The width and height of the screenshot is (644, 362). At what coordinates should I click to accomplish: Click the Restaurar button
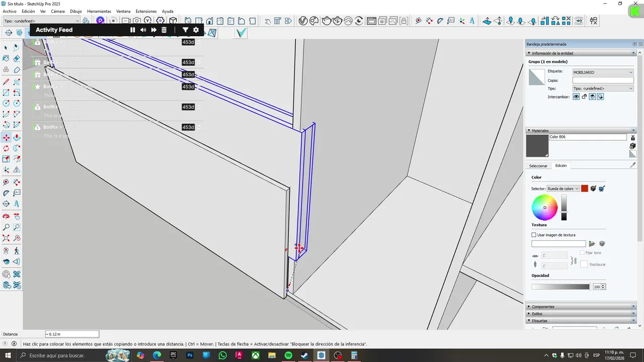(598, 264)
